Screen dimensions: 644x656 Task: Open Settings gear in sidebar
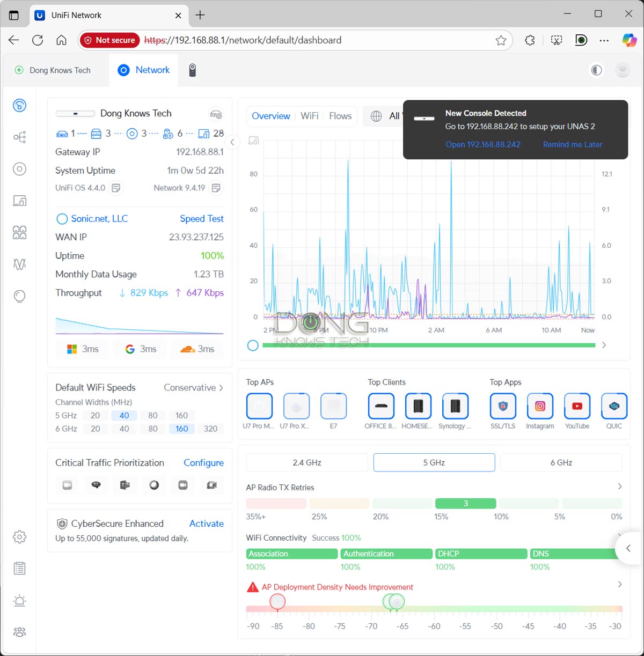pos(19,537)
